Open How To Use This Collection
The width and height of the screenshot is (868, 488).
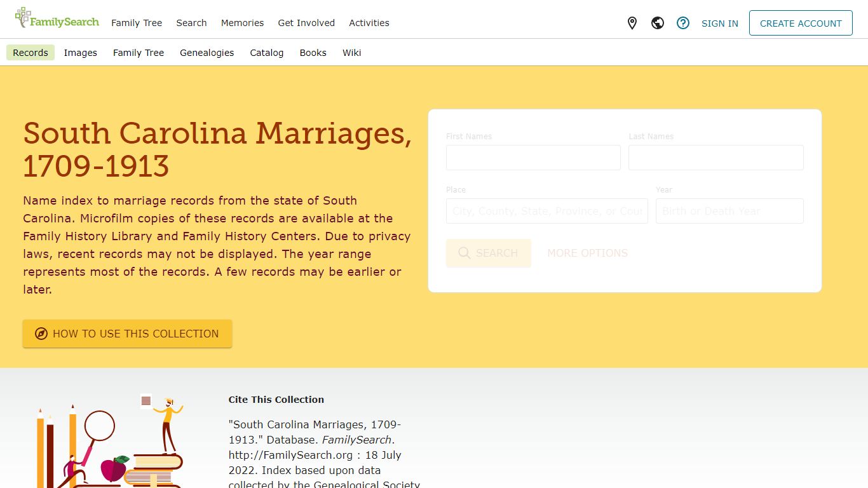[127, 334]
